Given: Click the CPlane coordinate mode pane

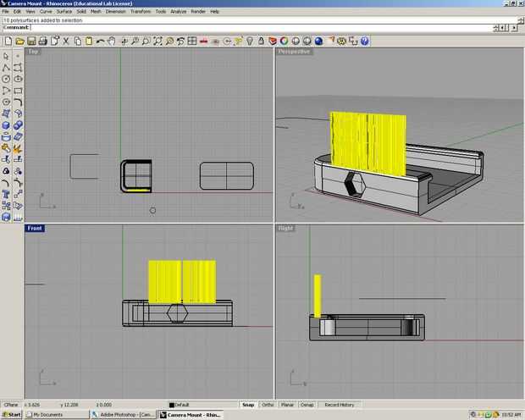Looking at the screenshot, I should tap(11, 405).
